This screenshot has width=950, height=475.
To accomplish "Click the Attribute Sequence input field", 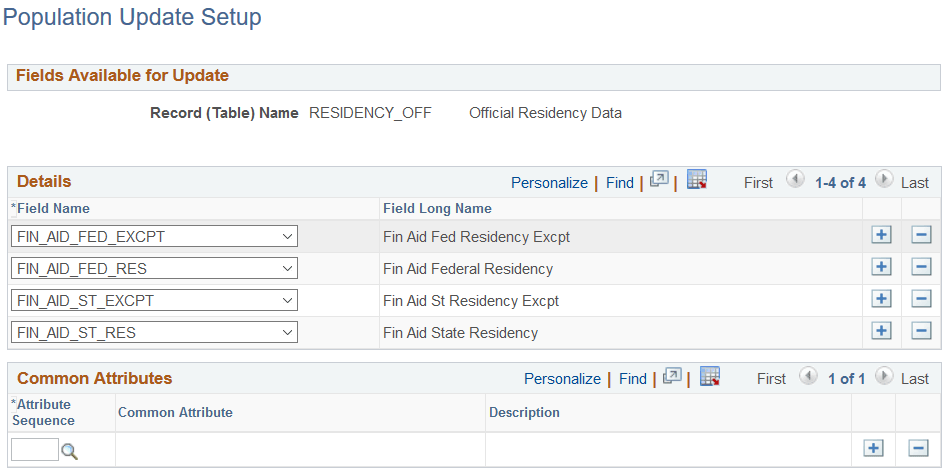I will 35,450.
